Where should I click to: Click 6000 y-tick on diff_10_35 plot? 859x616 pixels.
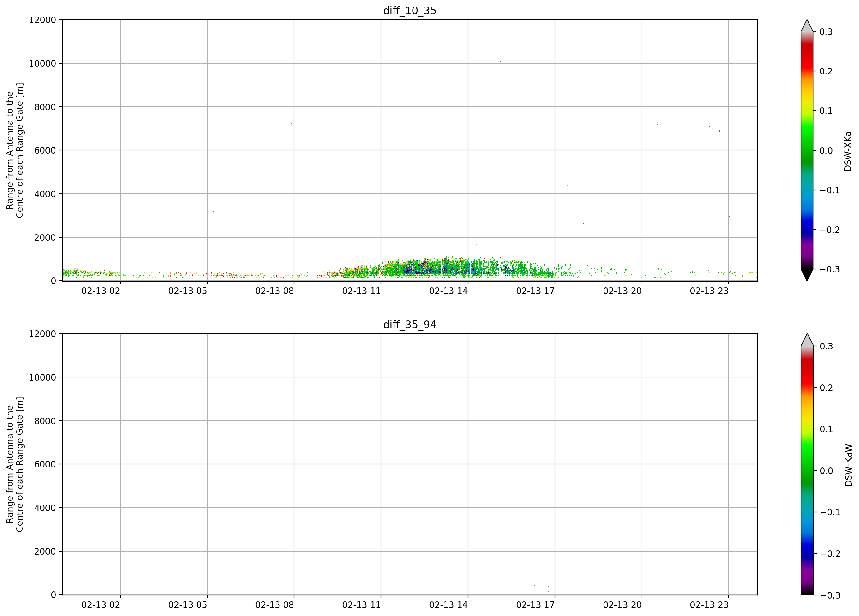click(x=45, y=150)
